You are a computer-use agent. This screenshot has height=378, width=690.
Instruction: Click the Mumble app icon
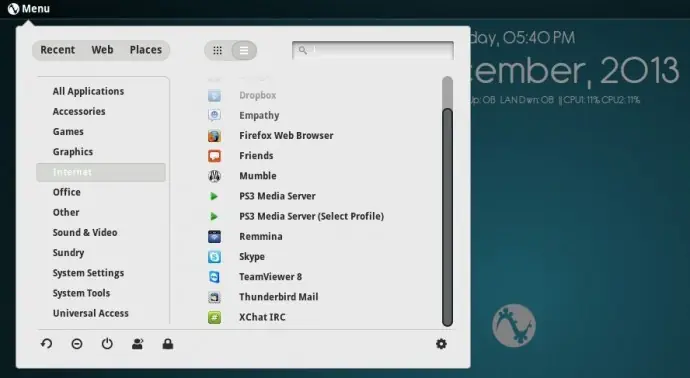(x=214, y=176)
